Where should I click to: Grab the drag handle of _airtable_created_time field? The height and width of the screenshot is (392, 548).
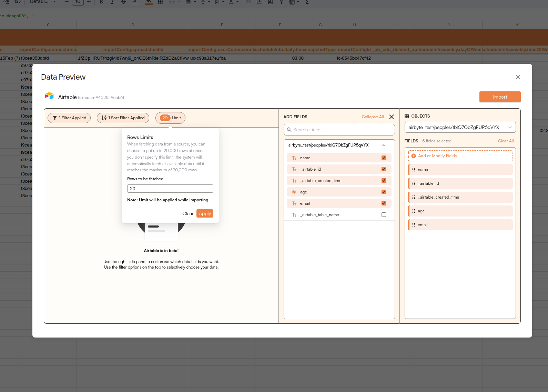pos(414,197)
